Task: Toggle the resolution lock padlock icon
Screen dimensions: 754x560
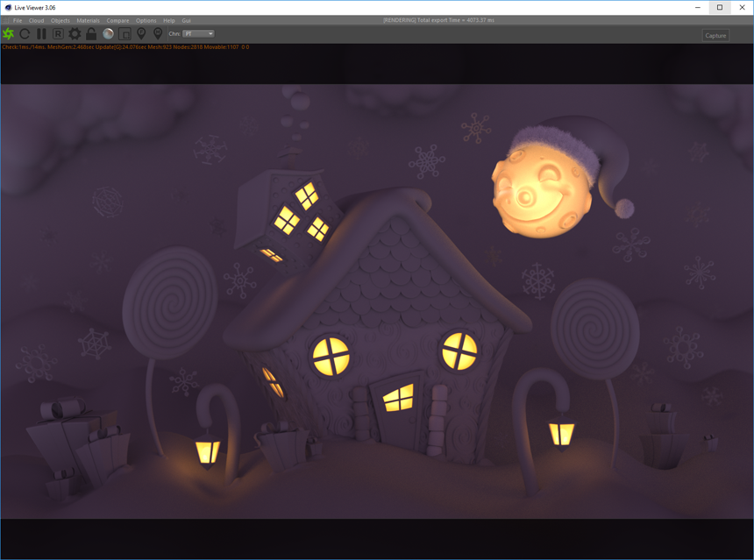Action: (91, 33)
